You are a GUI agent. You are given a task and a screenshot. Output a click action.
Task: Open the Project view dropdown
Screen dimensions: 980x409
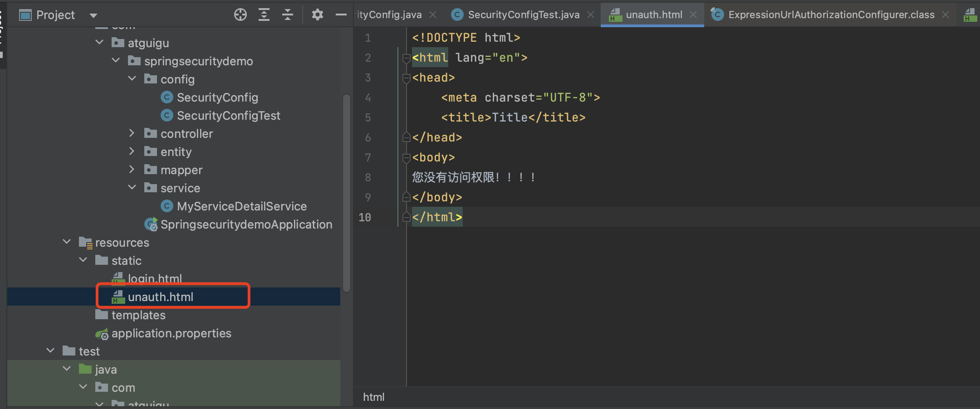93,15
